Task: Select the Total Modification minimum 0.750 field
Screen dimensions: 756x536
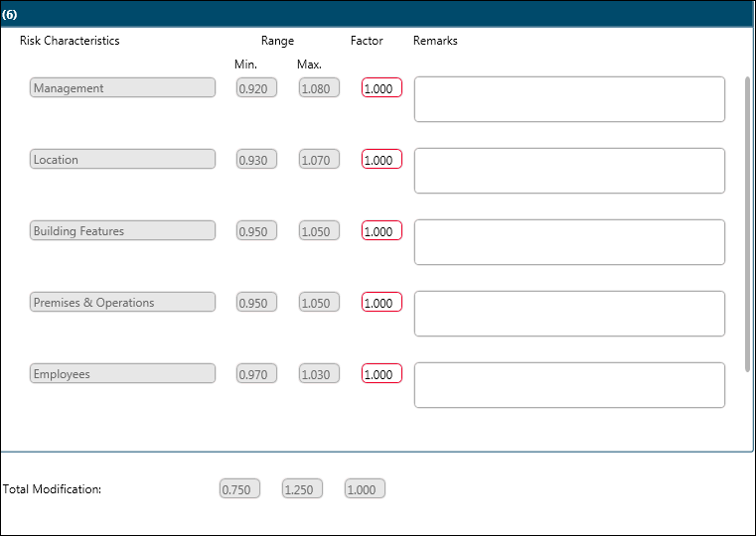Action: [x=239, y=489]
